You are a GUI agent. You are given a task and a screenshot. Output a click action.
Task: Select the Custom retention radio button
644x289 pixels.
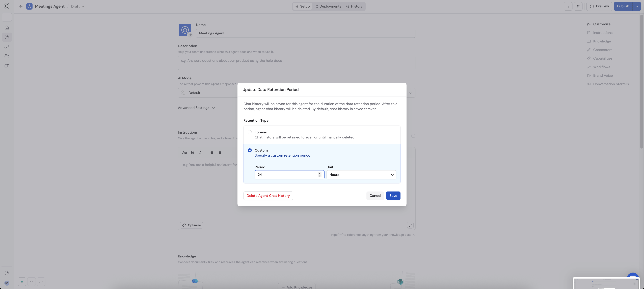pos(250,150)
